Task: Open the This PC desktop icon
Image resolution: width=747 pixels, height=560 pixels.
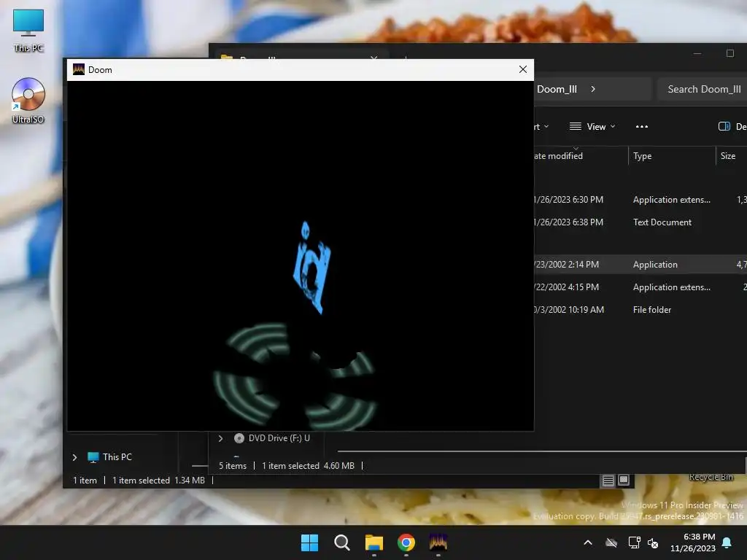Action: (x=28, y=30)
